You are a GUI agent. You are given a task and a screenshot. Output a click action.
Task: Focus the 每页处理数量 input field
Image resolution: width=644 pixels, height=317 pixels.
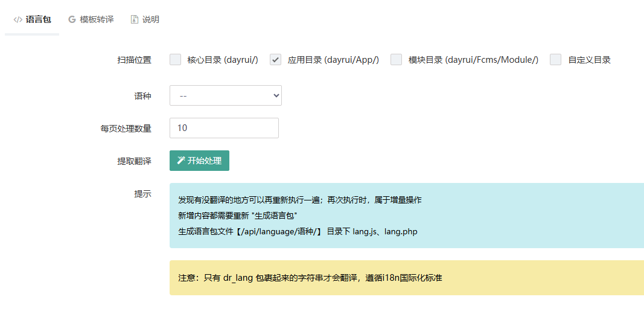(x=225, y=128)
